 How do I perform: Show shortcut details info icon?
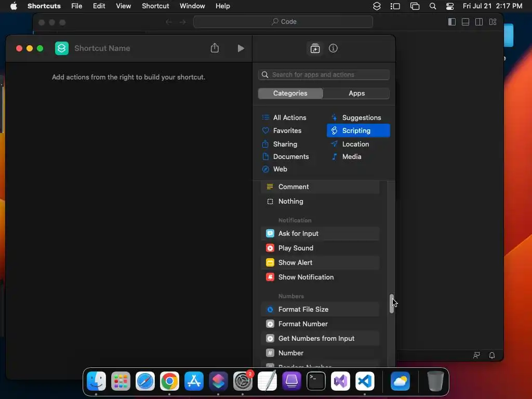coord(333,48)
